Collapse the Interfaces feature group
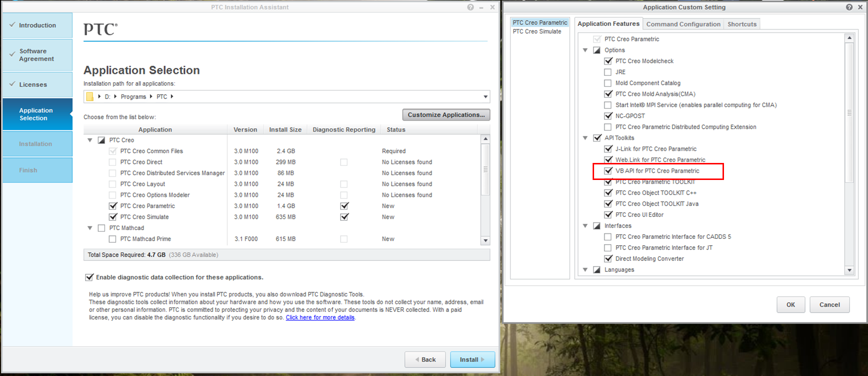This screenshot has height=376, width=868. (x=585, y=226)
